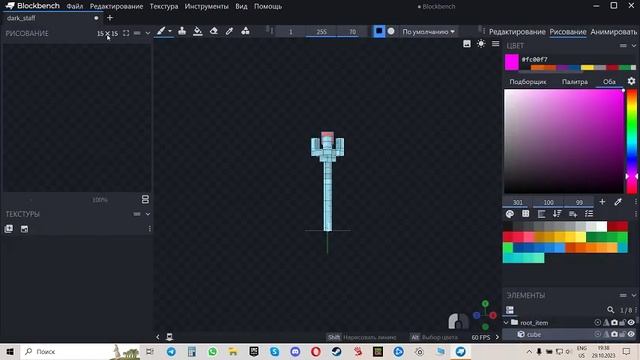
Task: Open the Инструменты menu
Action: tap(207, 7)
